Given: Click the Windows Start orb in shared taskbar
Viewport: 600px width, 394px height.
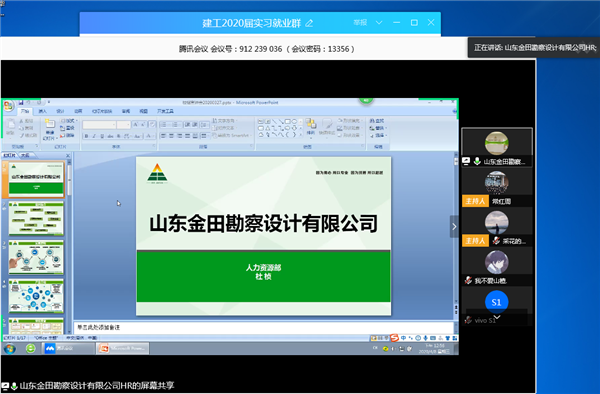Looking at the screenshot, I should (10, 348).
